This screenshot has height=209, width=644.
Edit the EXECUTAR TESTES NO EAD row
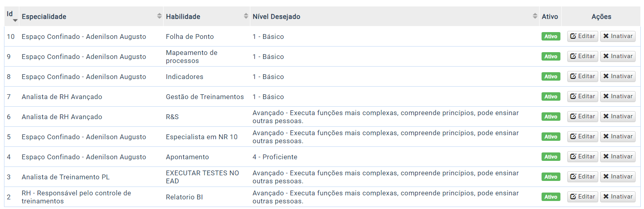coord(583,177)
